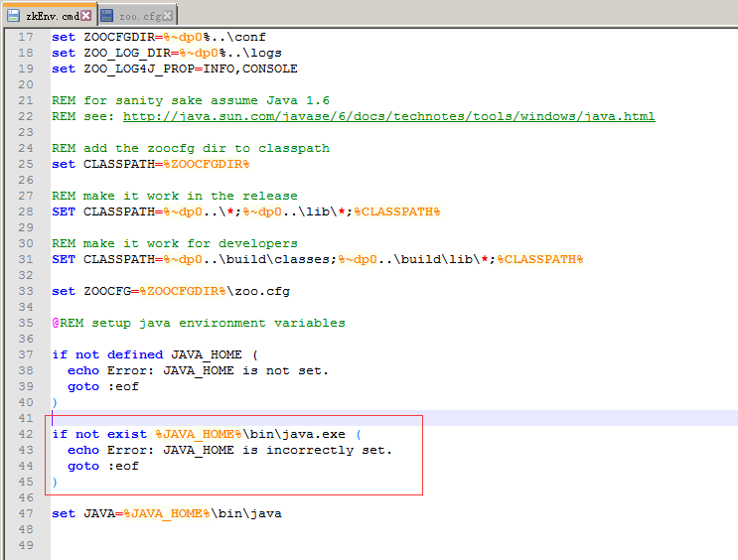Click the text 'ZOO_LOG_DIR' on line 18
Image resolution: width=738 pixels, height=560 pixels.
click(x=127, y=53)
